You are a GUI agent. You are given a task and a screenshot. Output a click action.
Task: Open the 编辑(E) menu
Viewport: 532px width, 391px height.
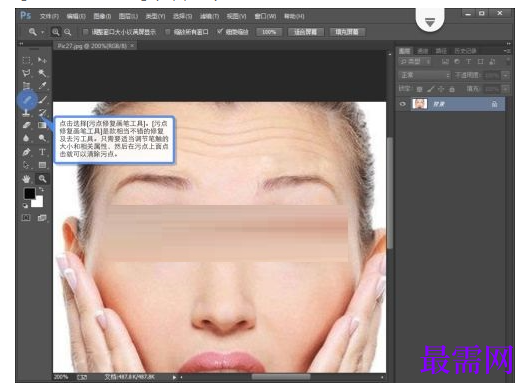point(76,16)
